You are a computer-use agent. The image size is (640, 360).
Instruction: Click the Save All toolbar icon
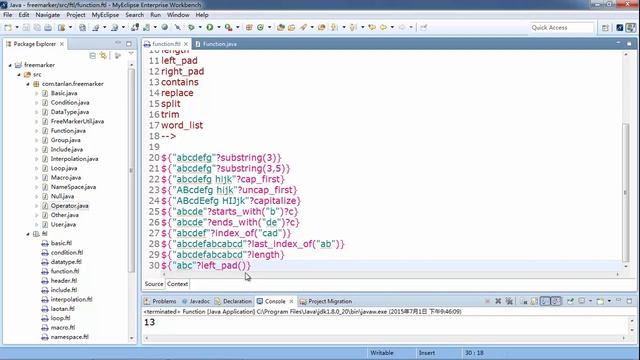pyautogui.click(x=37, y=27)
